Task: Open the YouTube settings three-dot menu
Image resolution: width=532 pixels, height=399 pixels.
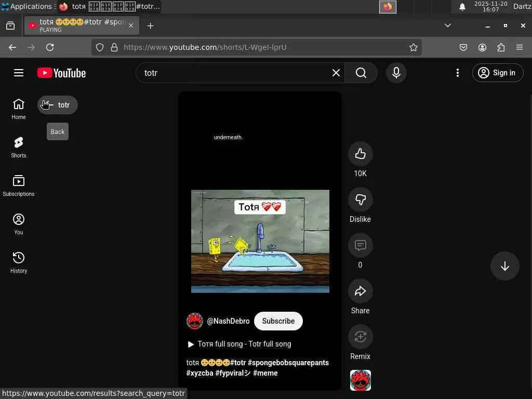Action: (457, 73)
